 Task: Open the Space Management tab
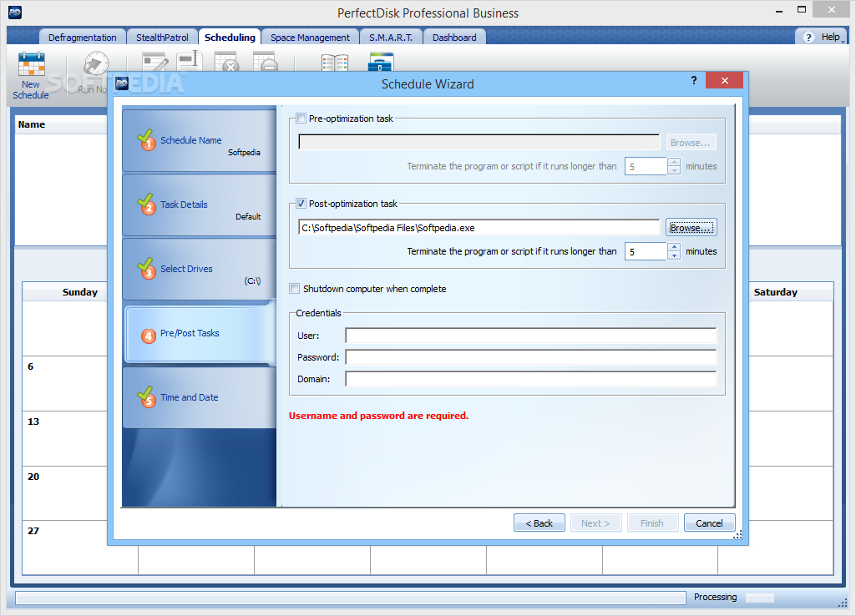(310, 37)
